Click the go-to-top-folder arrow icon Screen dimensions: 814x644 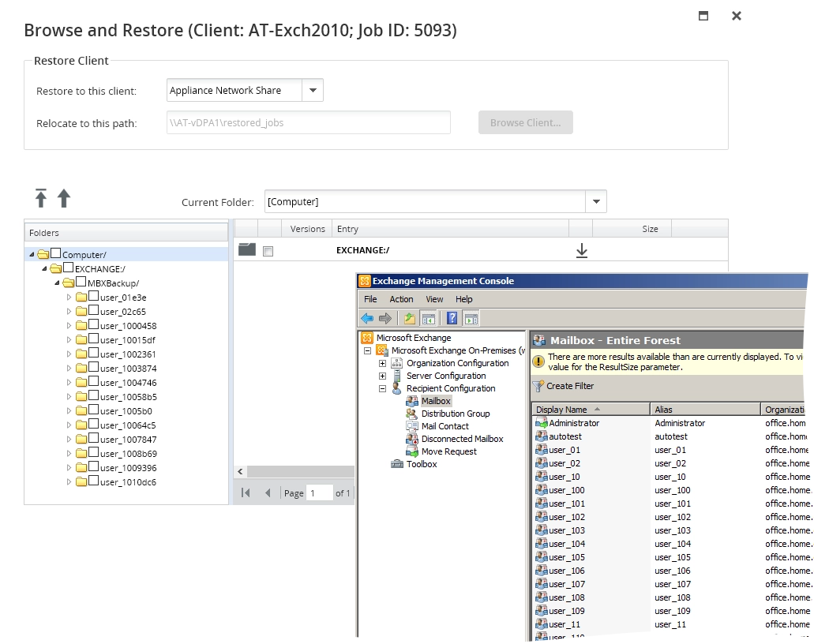point(41,198)
